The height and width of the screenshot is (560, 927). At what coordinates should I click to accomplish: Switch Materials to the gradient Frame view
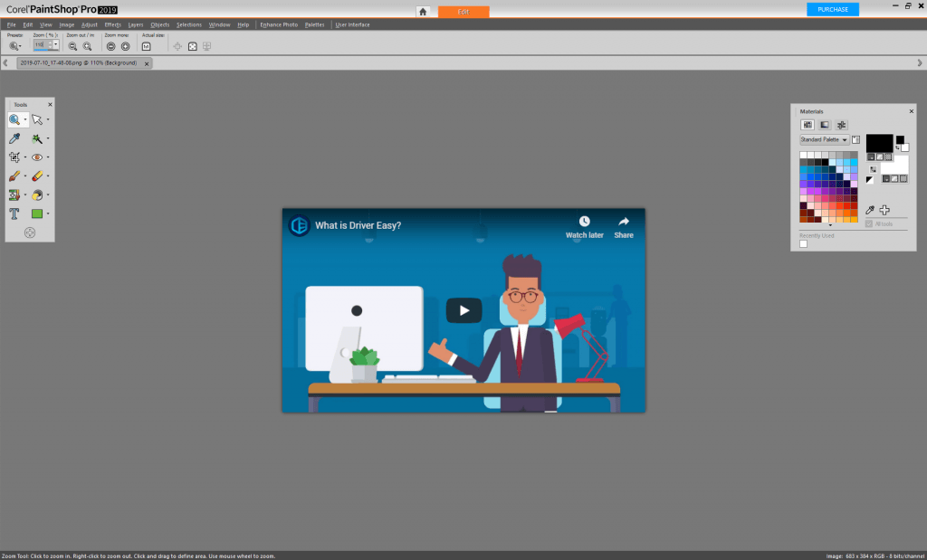(824, 125)
